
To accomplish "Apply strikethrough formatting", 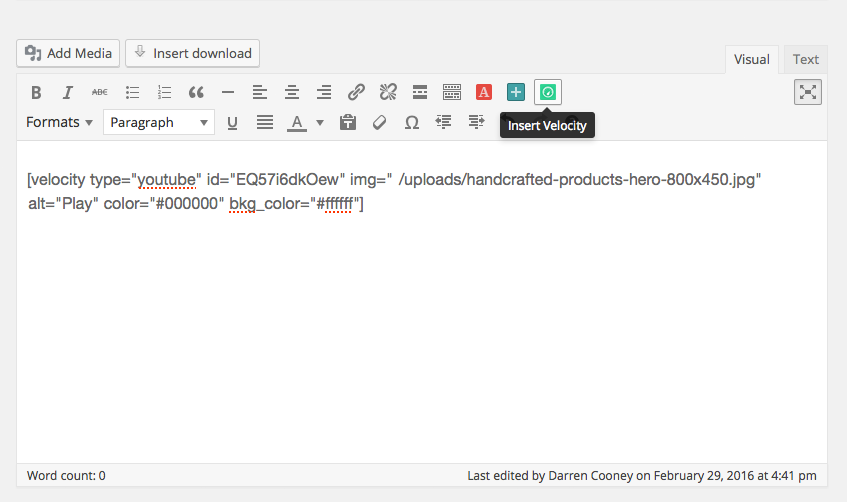I will point(99,92).
